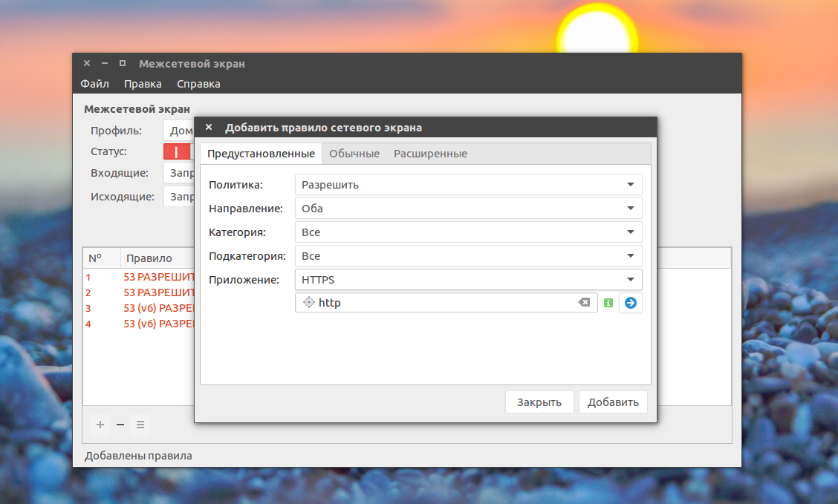Open the Приложение dropdown showing HTTPS
The image size is (838, 504).
468,279
